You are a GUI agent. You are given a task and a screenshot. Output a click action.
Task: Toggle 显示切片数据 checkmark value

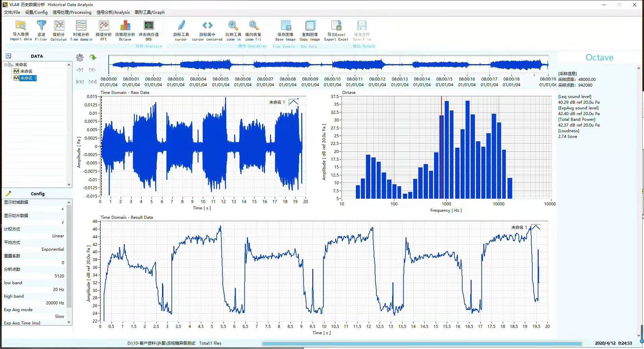point(62,222)
